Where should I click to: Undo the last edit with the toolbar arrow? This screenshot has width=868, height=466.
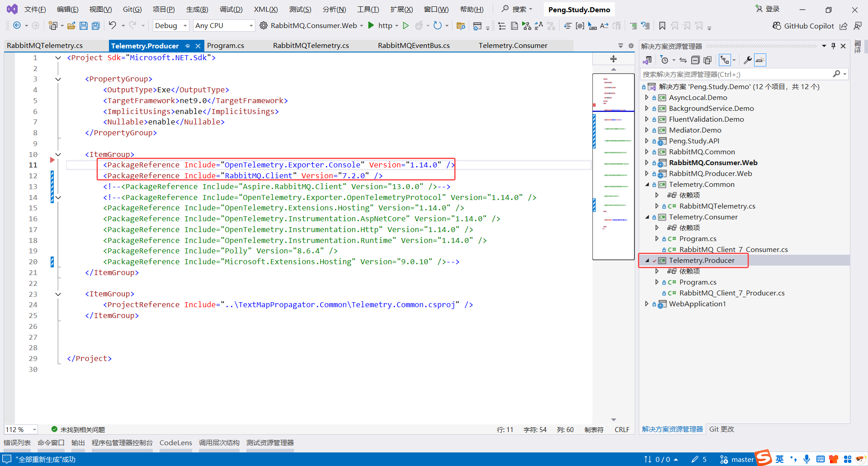pyautogui.click(x=112, y=25)
